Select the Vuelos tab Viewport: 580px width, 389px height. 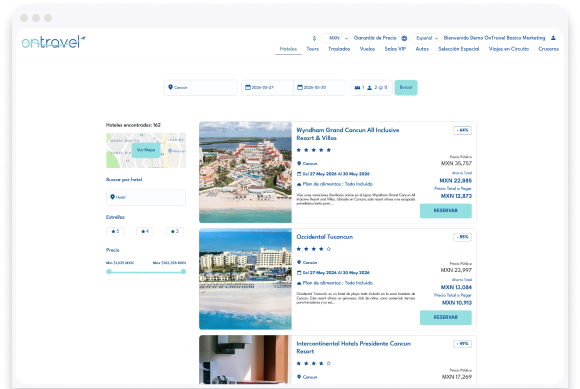tap(367, 49)
